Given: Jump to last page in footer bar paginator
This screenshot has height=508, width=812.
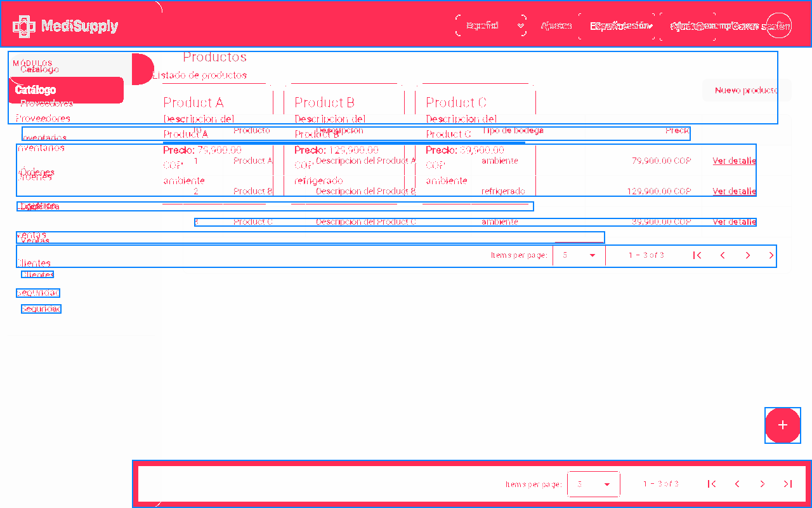Looking at the screenshot, I should 788,484.
